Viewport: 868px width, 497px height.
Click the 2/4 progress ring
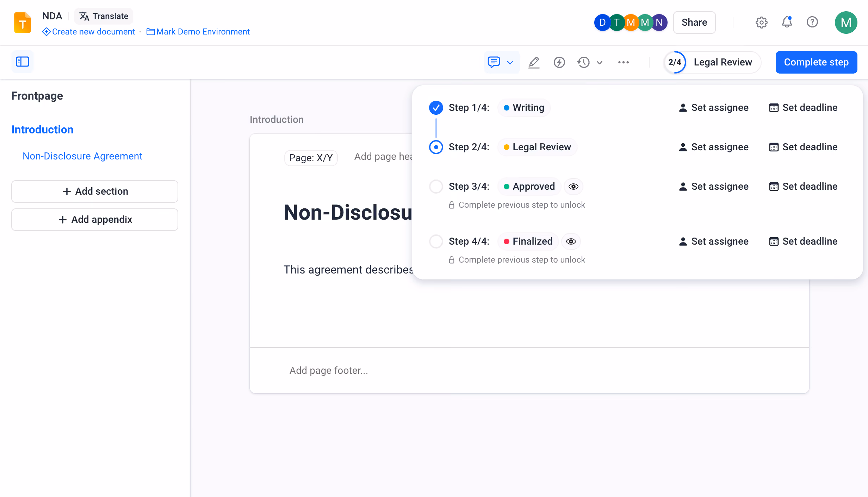pos(675,62)
